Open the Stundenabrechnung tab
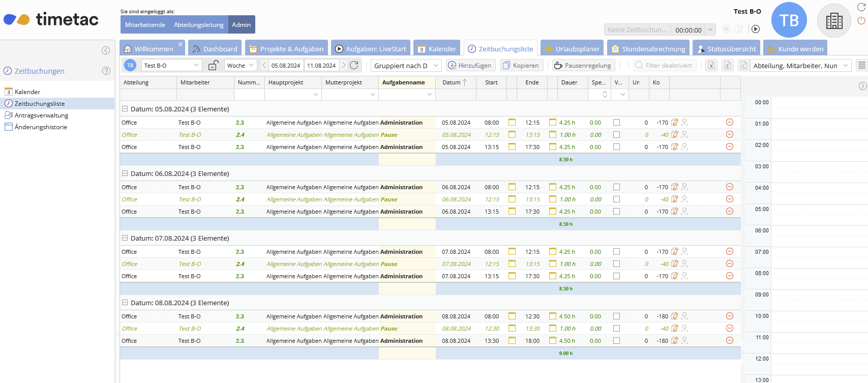868x383 pixels. 649,49
